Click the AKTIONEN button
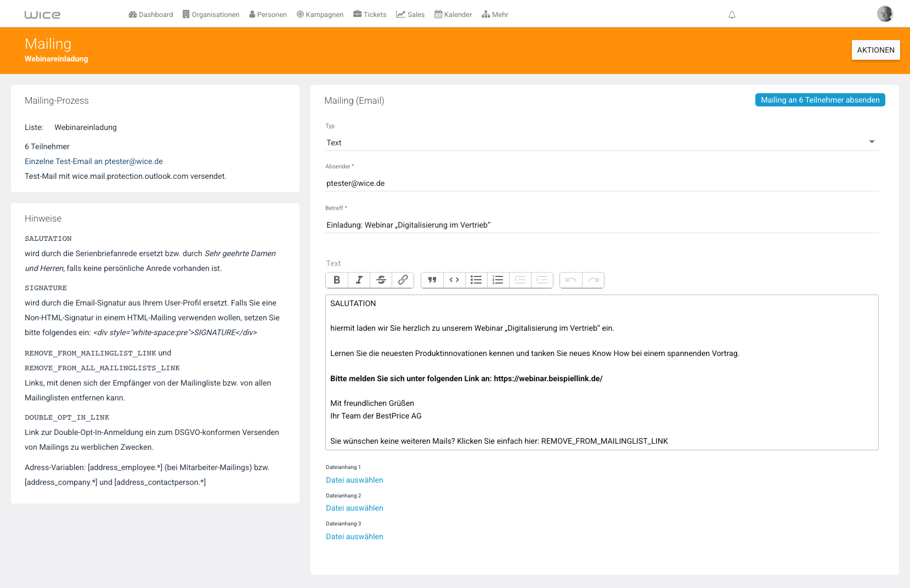This screenshot has width=910, height=588. (875, 50)
